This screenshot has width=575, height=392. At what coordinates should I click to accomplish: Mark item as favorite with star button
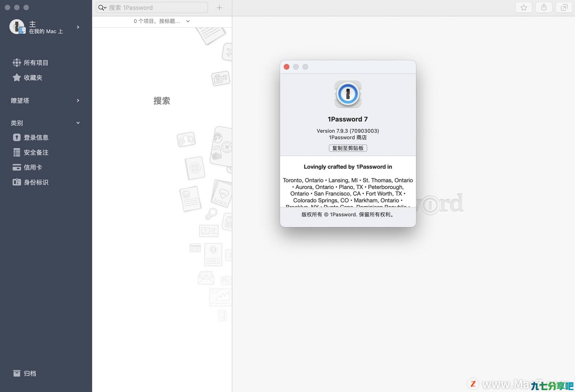click(523, 7)
